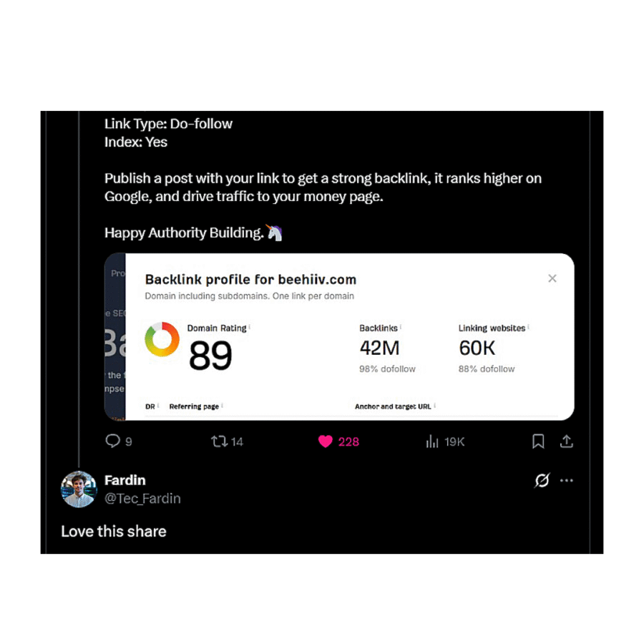Open the @Tec_Fardin handle link
Viewport: 644px width, 644px height.
(142, 498)
